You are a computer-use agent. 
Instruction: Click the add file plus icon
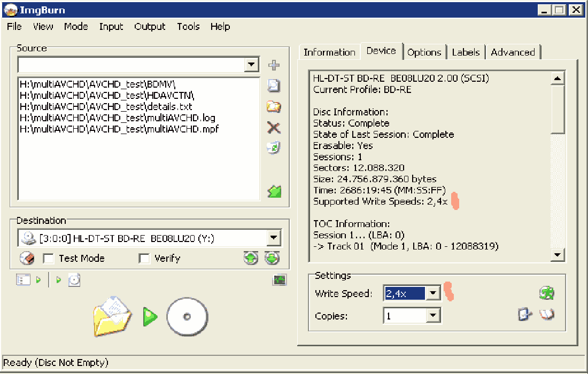(x=274, y=65)
